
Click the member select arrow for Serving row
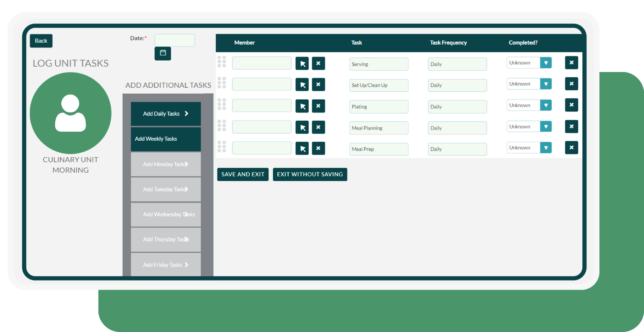(302, 63)
